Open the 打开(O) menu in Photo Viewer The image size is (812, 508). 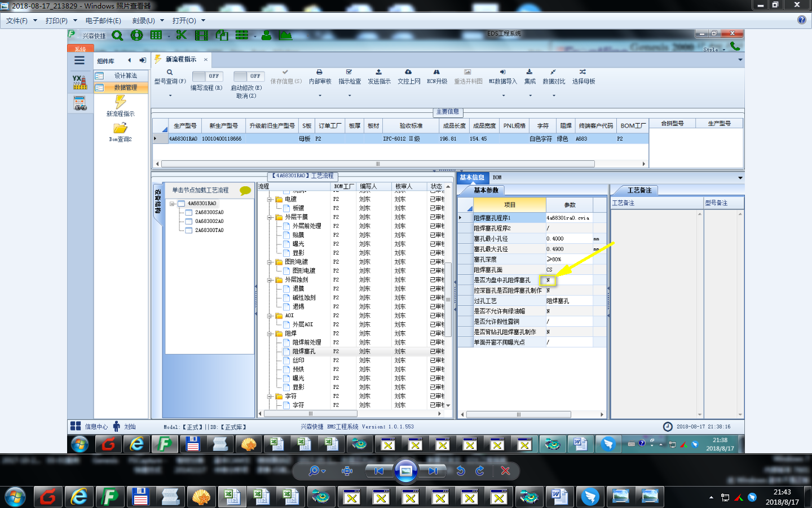click(x=189, y=20)
